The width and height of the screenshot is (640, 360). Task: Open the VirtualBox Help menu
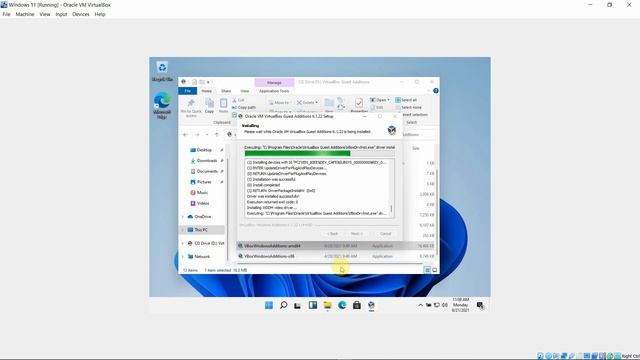click(x=100, y=14)
